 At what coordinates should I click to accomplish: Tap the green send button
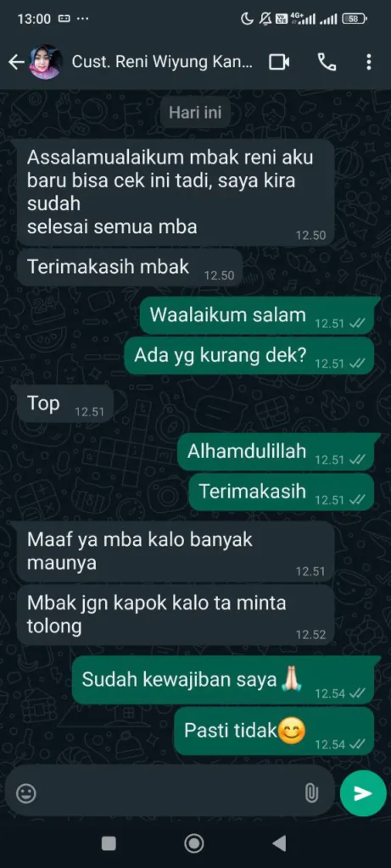363,793
